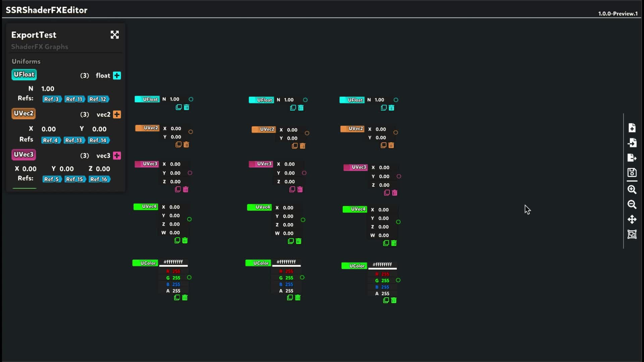Toggle the UFloat node's connection port
Image resolution: width=644 pixels, height=362 pixels.
coord(191,99)
